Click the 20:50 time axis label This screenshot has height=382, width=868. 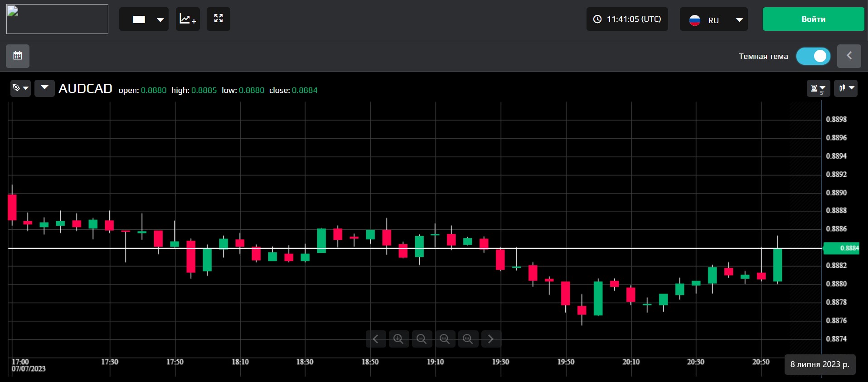coord(761,362)
